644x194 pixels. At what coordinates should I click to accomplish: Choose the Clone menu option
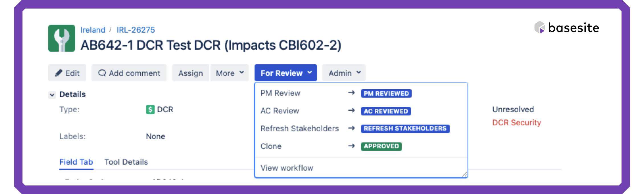[271, 146]
